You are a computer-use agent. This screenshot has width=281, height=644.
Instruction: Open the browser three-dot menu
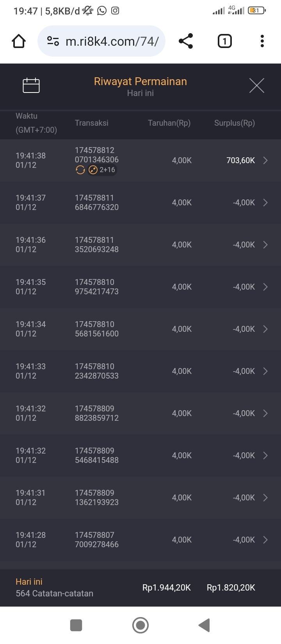(x=262, y=41)
